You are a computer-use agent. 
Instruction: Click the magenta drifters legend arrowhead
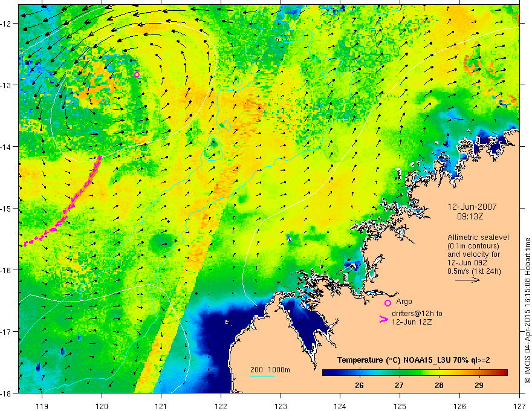(383, 319)
